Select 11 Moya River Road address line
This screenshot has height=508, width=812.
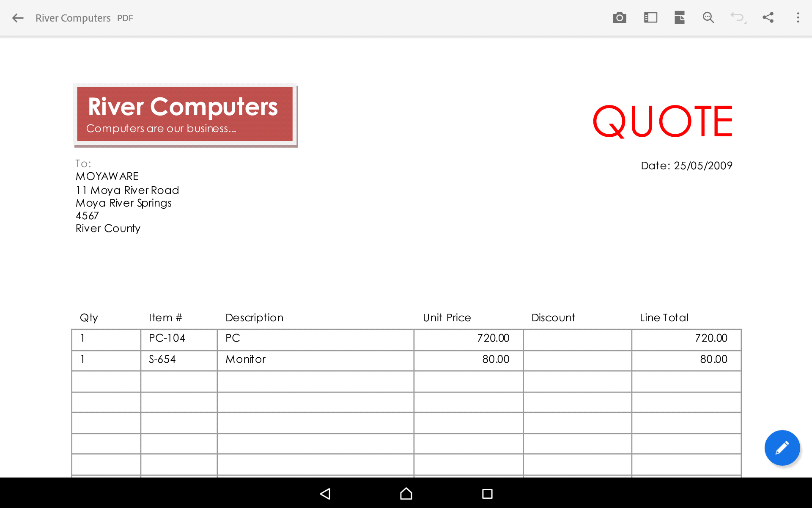point(127,190)
